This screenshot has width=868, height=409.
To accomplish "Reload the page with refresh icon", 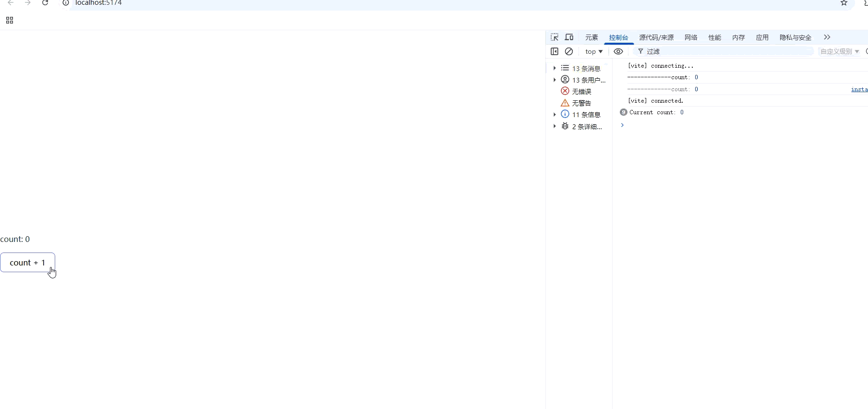I will pyautogui.click(x=45, y=3).
